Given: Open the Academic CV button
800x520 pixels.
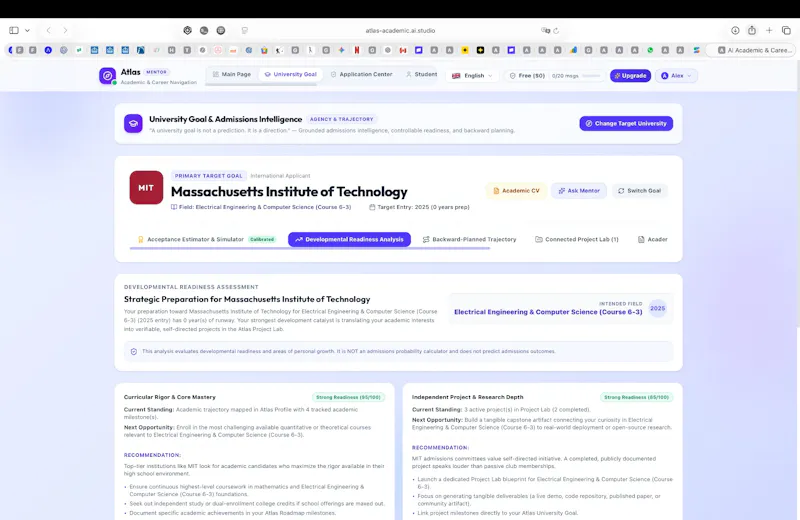Looking at the screenshot, I should (516, 191).
